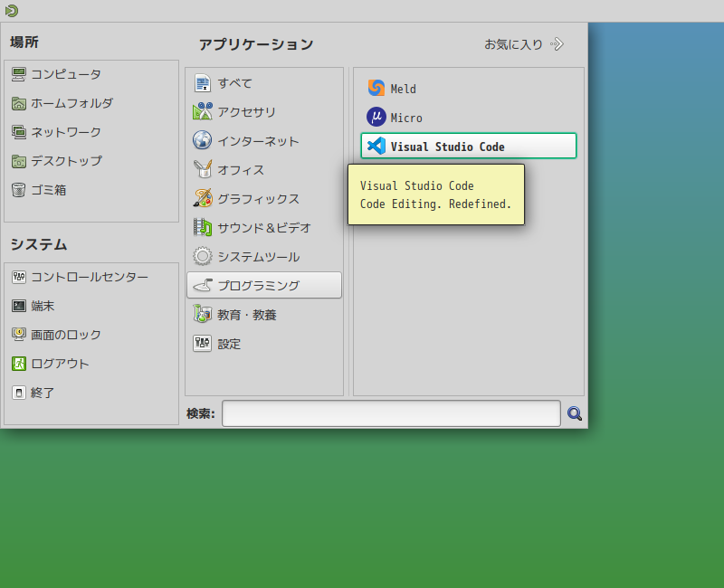This screenshot has height=588, width=724.
Task: Click the すべて category icon
Action: pos(202,83)
